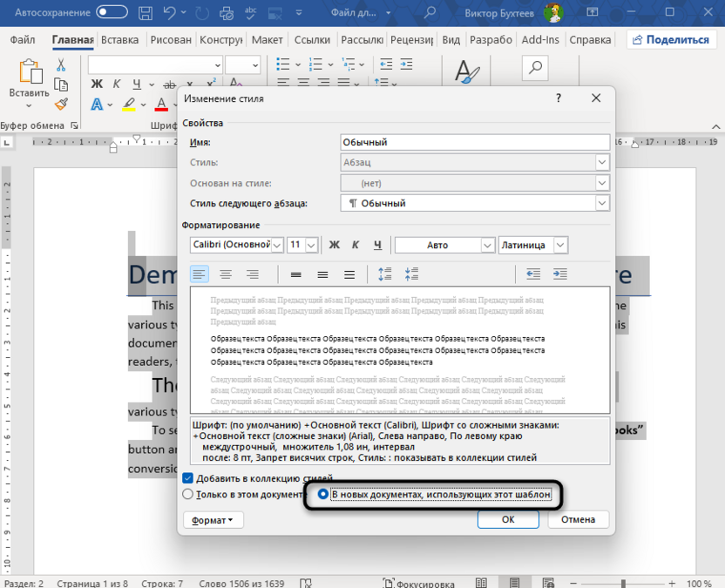Image resolution: width=725 pixels, height=588 pixels.
Task: Decrease paragraph spacing in the dialog
Action: [x=410, y=274]
